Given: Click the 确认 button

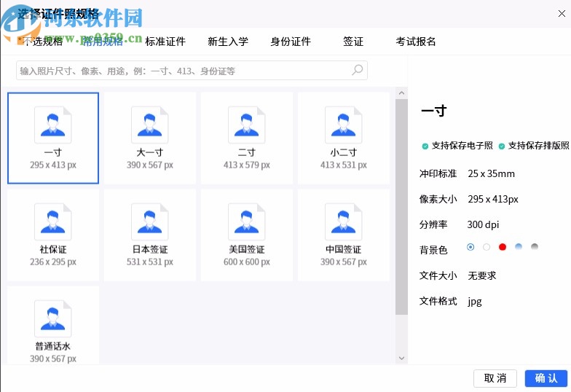Looking at the screenshot, I should click(546, 379).
